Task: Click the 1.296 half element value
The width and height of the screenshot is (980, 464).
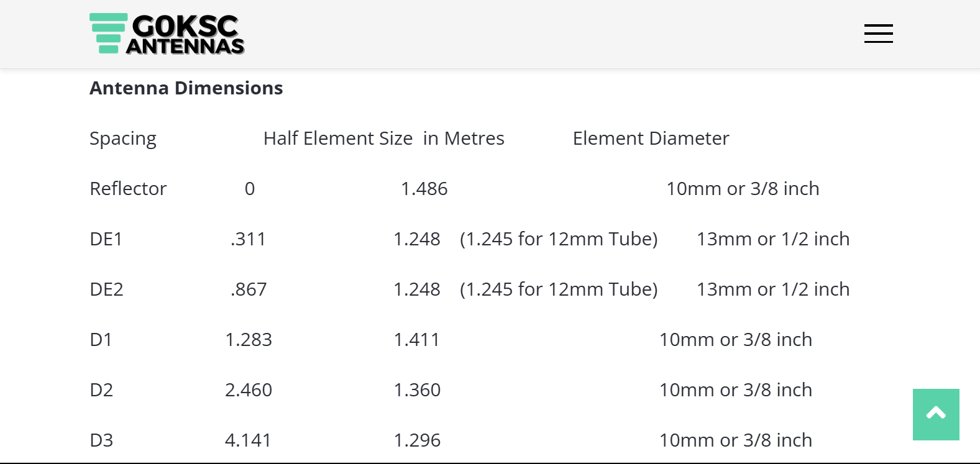Action: (417, 440)
